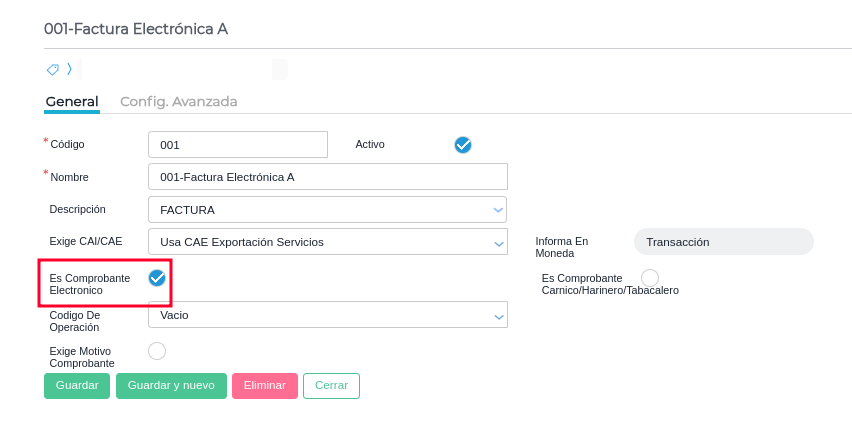The image size is (852, 431).
Task: Toggle the Es Comprobante Electronico checkbox
Action: tap(157, 278)
